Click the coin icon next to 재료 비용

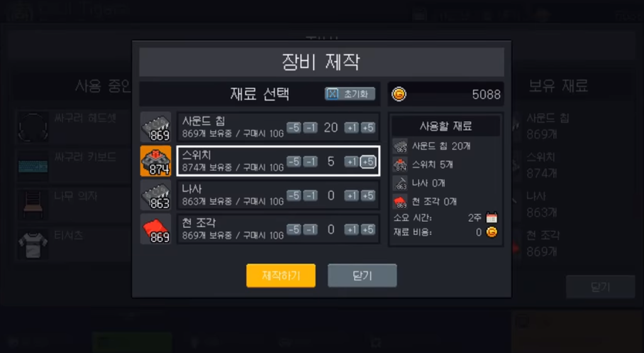(492, 232)
